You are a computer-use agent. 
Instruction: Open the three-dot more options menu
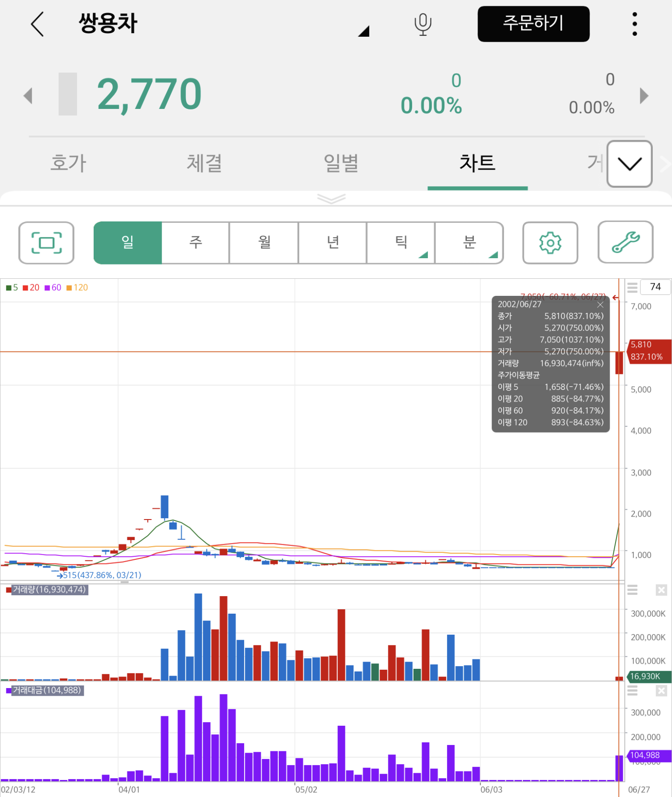(x=634, y=24)
